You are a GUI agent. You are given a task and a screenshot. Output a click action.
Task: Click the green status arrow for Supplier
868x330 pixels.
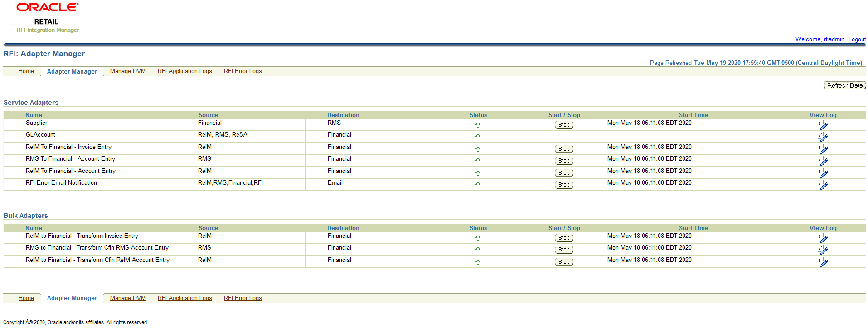[478, 125]
